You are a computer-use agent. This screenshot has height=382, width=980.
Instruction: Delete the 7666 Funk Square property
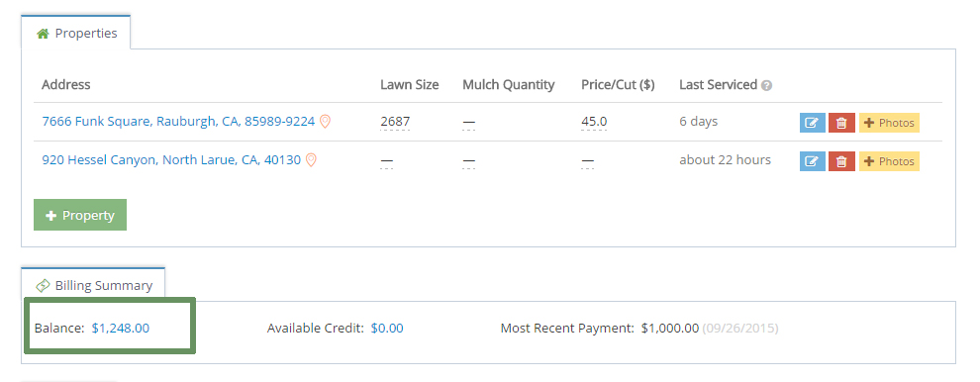tap(841, 123)
